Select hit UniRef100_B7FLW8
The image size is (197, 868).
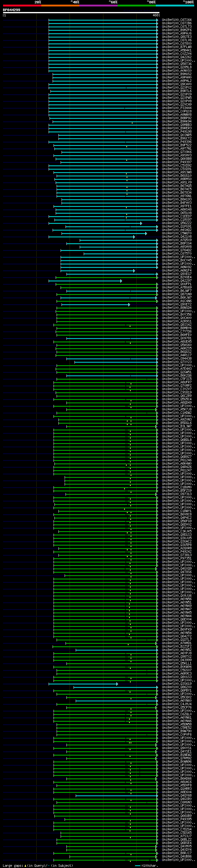pos(176,47)
